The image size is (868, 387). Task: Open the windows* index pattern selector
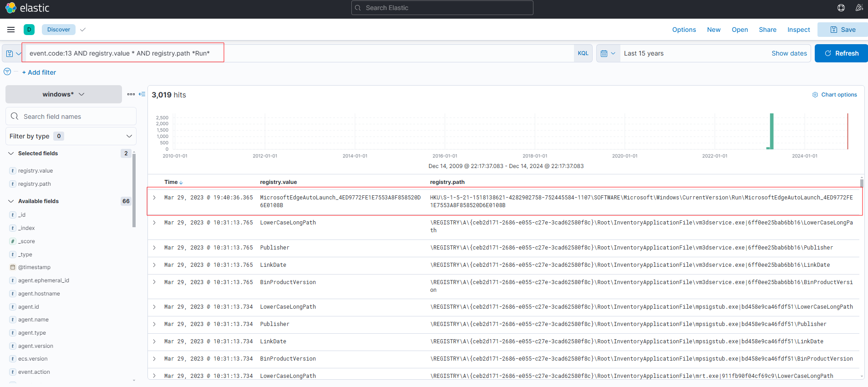coord(64,94)
